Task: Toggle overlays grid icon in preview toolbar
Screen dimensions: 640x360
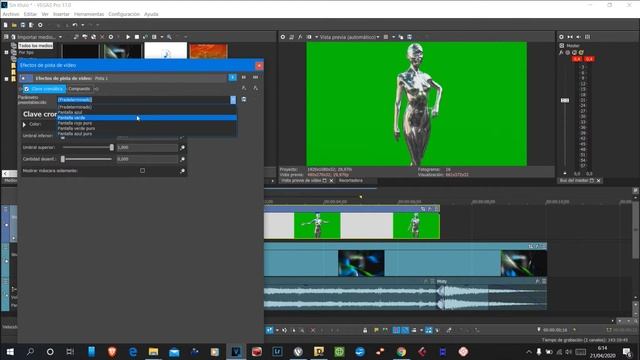Action: click(x=386, y=37)
